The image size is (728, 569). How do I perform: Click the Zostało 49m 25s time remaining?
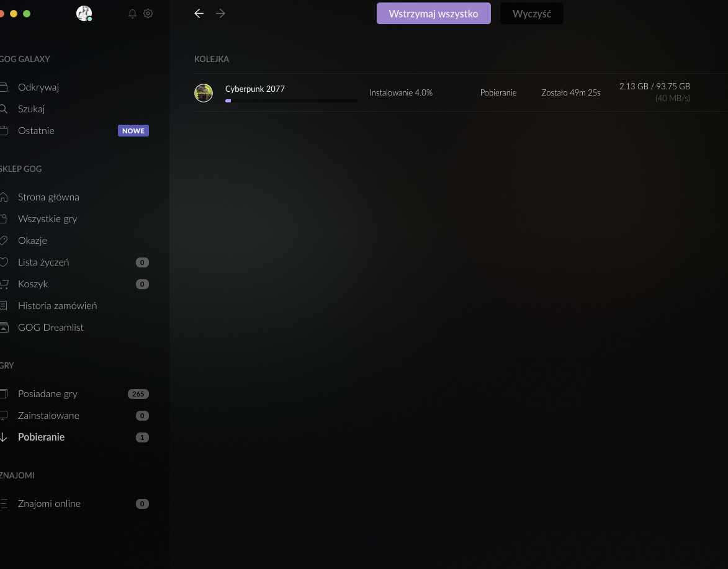(x=571, y=93)
